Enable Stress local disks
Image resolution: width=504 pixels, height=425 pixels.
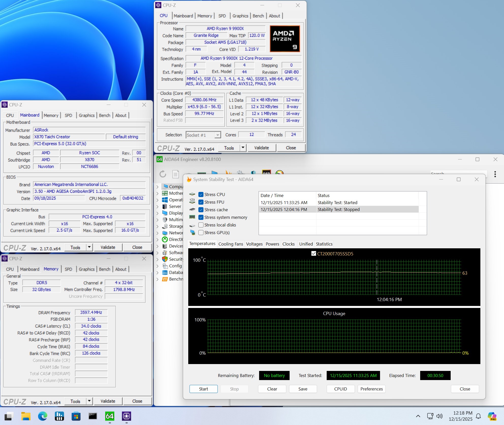pyautogui.click(x=201, y=225)
